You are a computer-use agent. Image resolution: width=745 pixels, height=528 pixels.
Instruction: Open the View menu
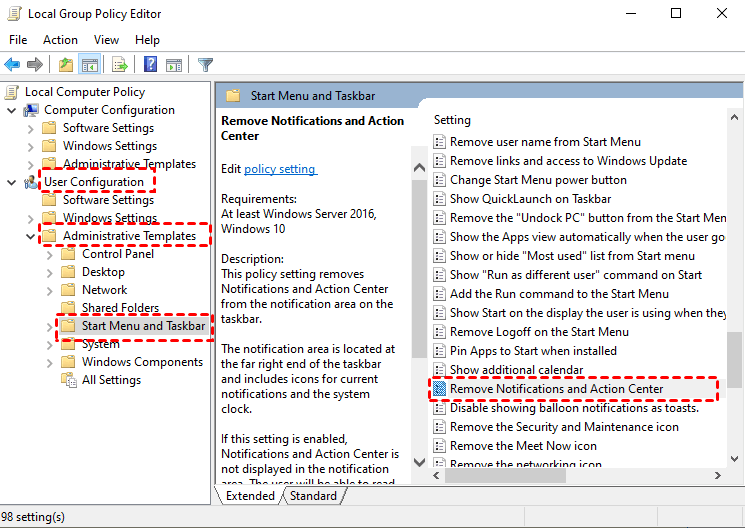coord(106,40)
